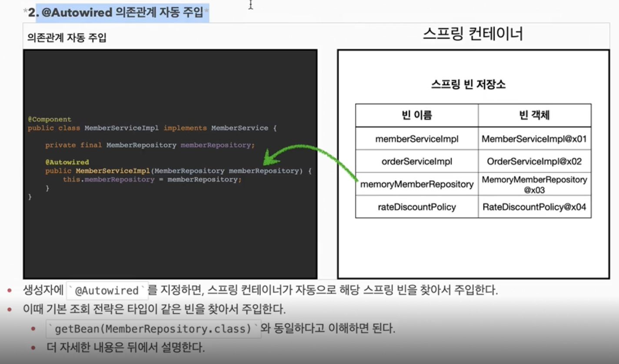Viewport: 619px width, 364px height.
Task: Click the bullet sentence starting with '생성자에'
Action: pos(260,291)
